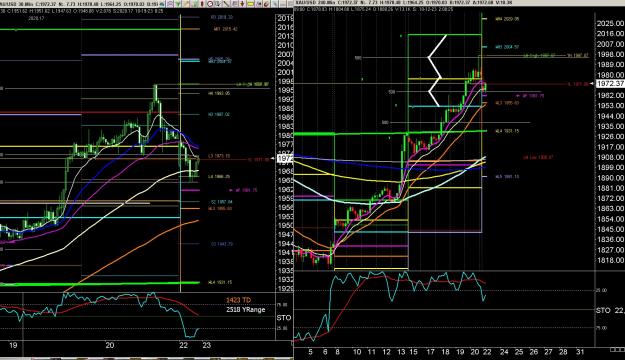Click the yellow down-arrow toolbar icon
The image size is (625, 360).
pyautogui.click(x=242, y=4)
